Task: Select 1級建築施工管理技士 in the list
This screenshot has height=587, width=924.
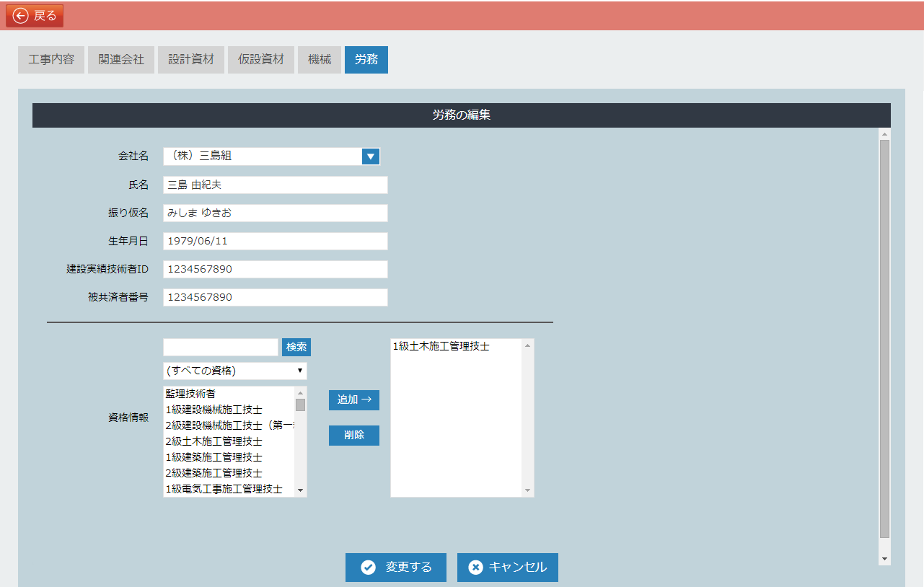Action: point(229,457)
